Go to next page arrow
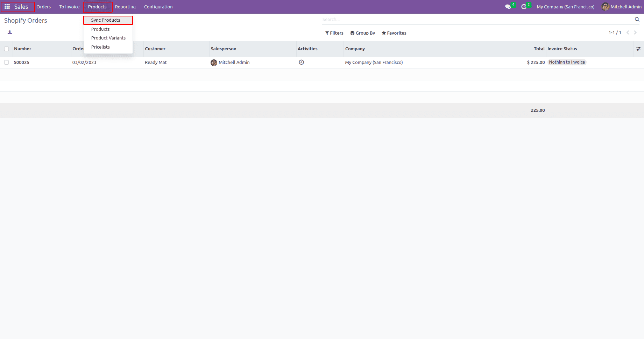Image resolution: width=644 pixels, height=339 pixels. (635, 33)
